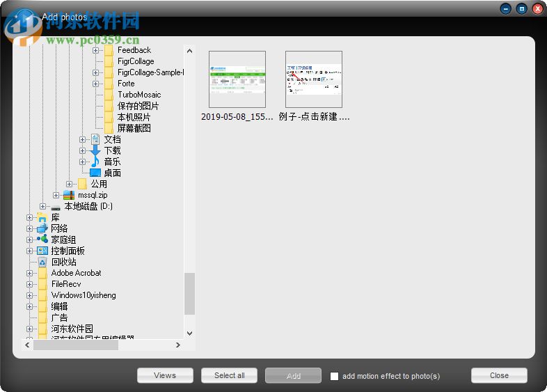Maximize the Add photos window
This screenshot has height=392, width=547.
point(522,9)
